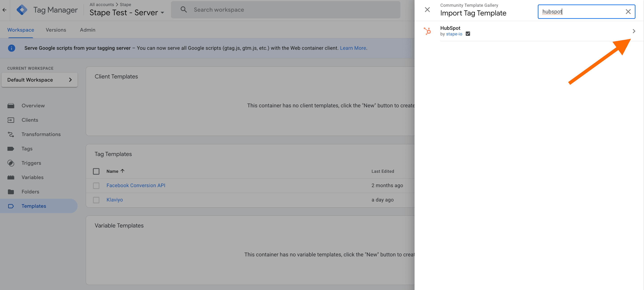
Task: Select the Tags sidebar icon
Action: tap(11, 149)
